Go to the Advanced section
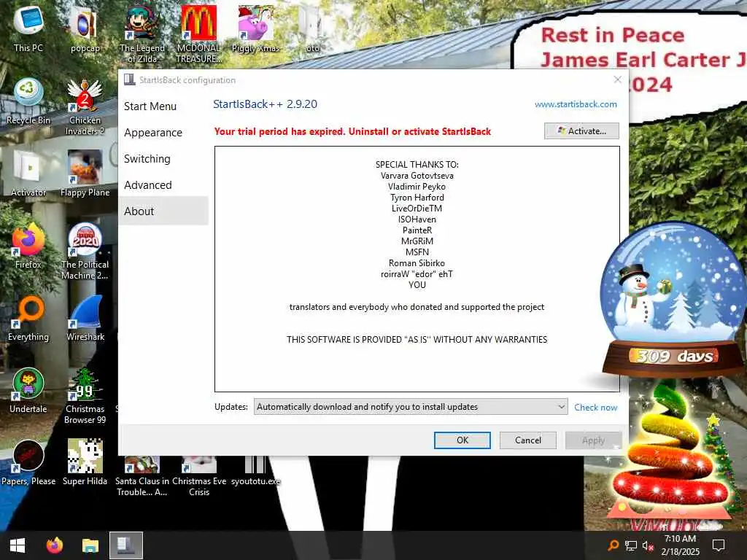Viewport: 747px width, 560px height. tap(147, 184)
